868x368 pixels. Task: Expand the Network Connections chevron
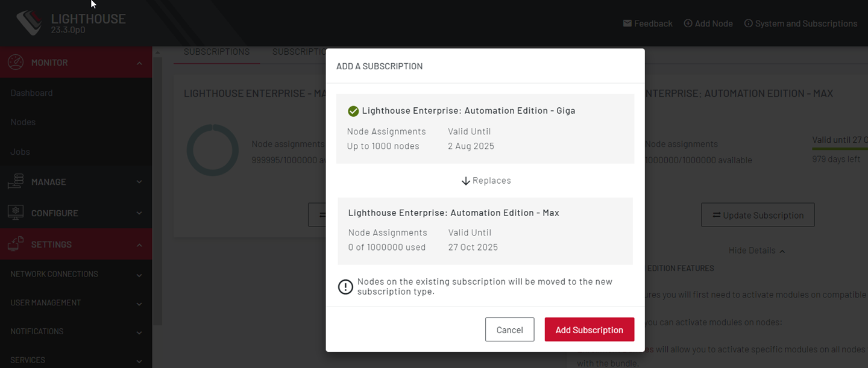(139, 275)
